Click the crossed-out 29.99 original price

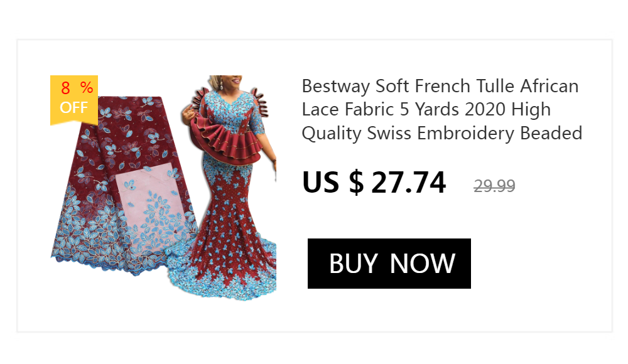[x=494, y=186]
